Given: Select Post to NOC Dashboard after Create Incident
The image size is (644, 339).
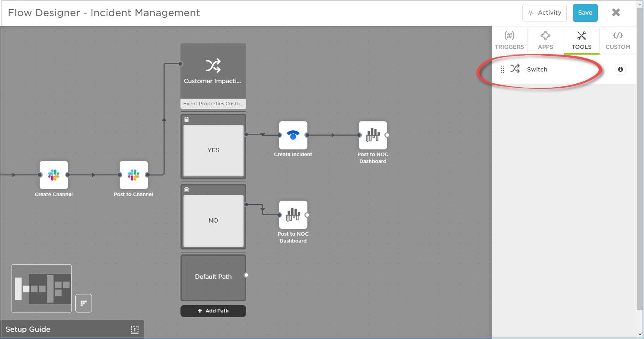Looking at the screenshot, I should (x=373, y=135).
